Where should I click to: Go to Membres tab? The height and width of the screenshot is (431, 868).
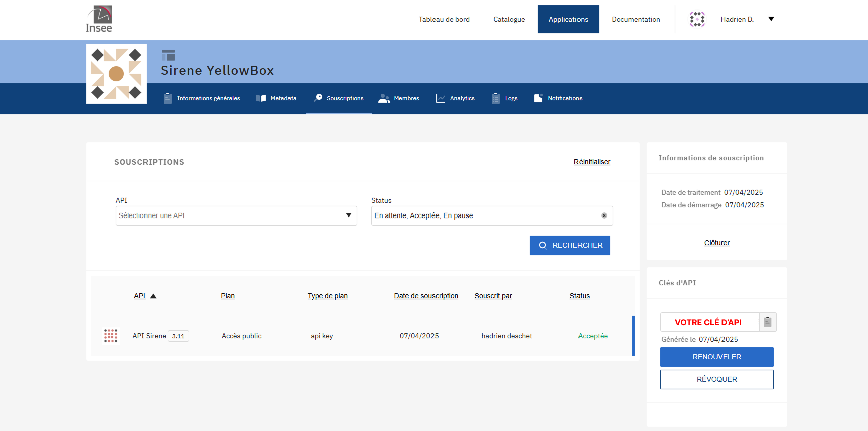point(399,98)
